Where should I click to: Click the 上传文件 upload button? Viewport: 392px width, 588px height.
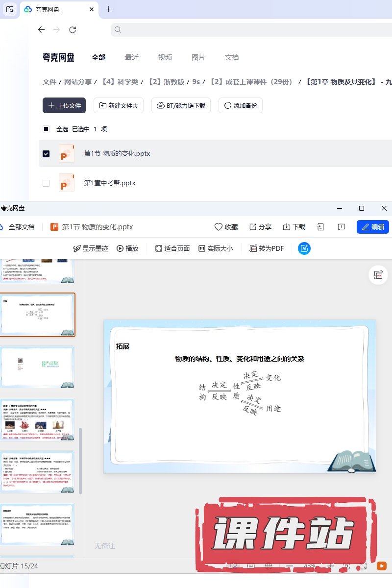click(64, 105)
